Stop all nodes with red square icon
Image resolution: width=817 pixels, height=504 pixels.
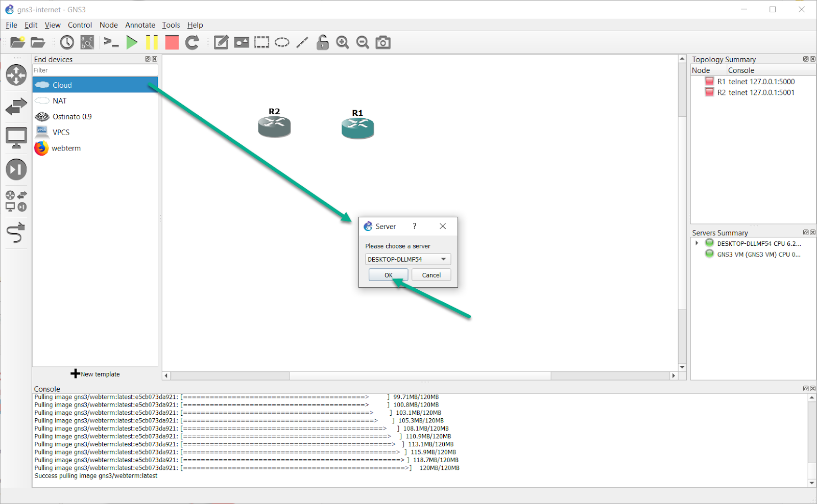click(172, 42)
